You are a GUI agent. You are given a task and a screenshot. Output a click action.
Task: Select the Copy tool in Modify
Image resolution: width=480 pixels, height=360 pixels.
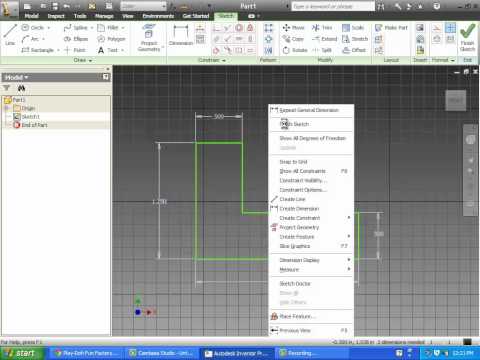(x=293, y=39)
